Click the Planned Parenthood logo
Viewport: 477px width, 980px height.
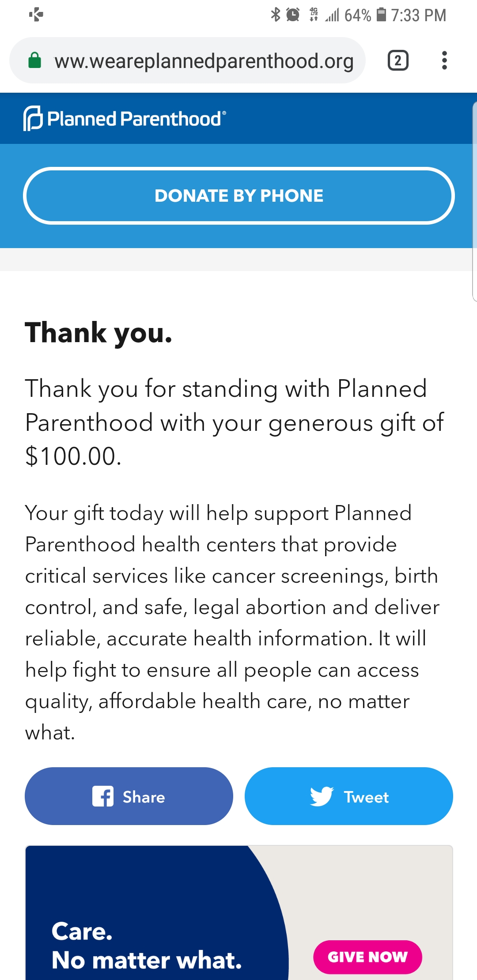pyautogui.click(x=125, y=118)
